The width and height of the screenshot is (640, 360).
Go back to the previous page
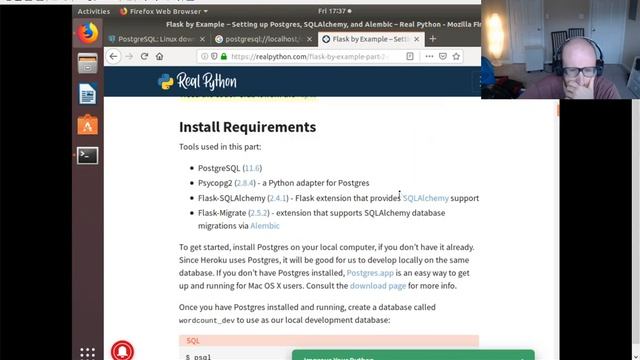click(x=113, y=56)
